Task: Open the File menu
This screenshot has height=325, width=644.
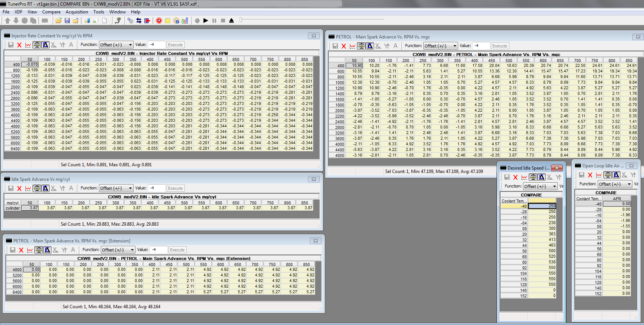Action: [6, 12]
